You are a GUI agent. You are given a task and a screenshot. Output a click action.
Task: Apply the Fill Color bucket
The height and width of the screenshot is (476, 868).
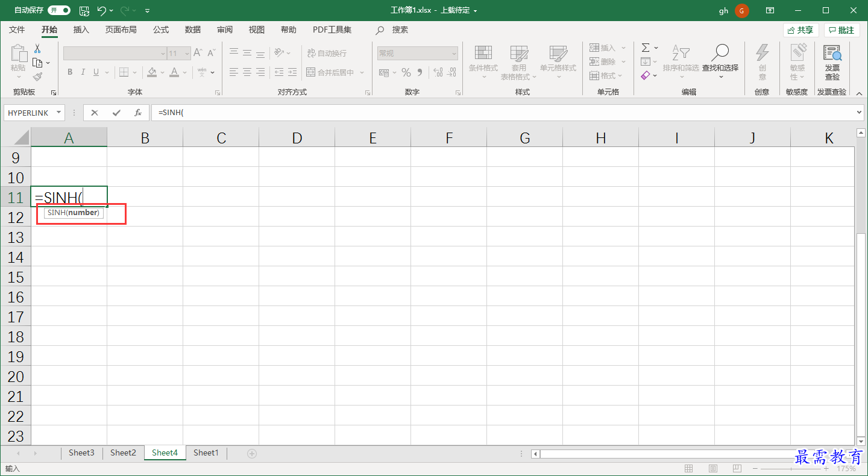(152, 72)
